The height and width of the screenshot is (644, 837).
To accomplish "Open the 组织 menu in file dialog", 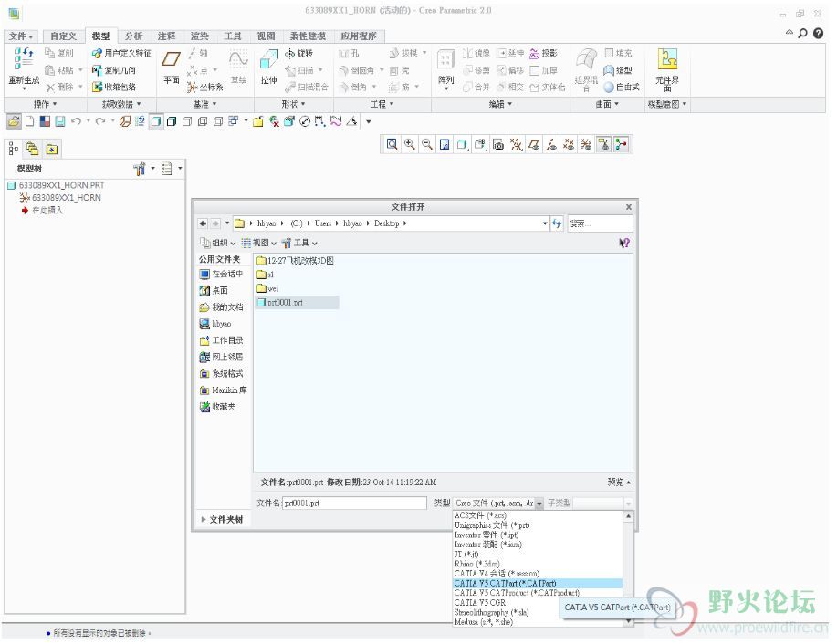I will [x=218, y=243].
